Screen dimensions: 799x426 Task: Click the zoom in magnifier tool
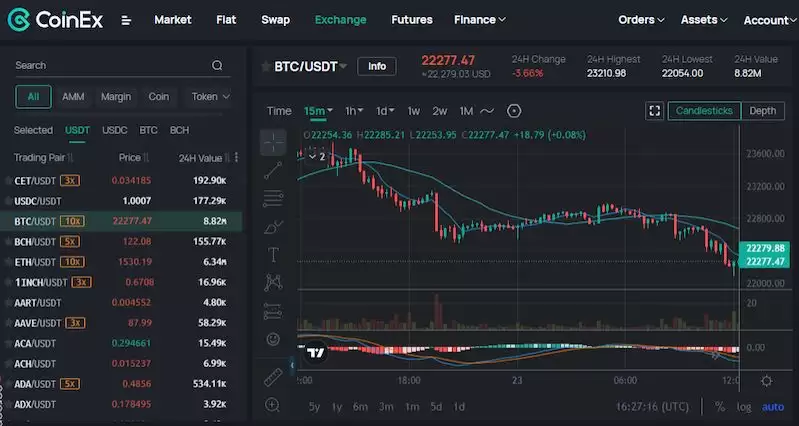[273, 405]
